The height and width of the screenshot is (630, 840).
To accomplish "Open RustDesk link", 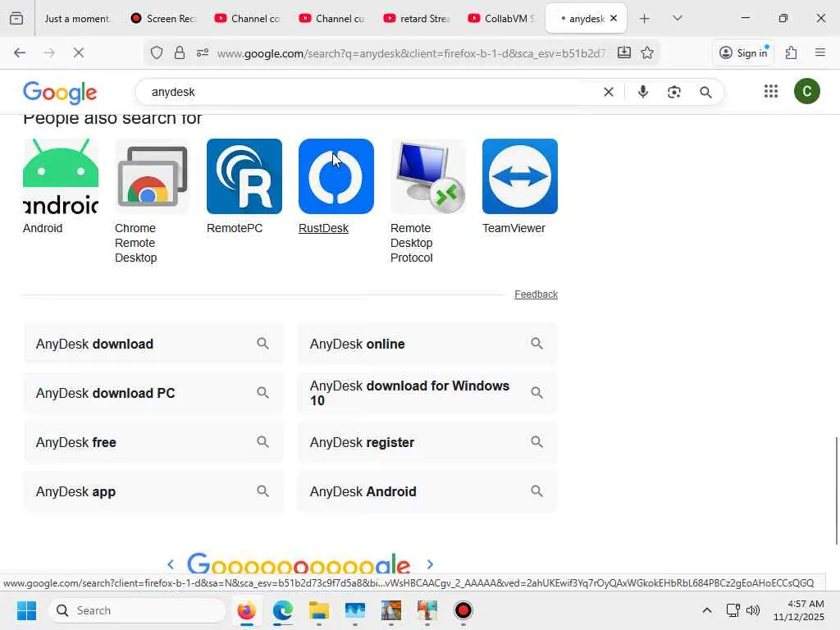I will (323, 228).
